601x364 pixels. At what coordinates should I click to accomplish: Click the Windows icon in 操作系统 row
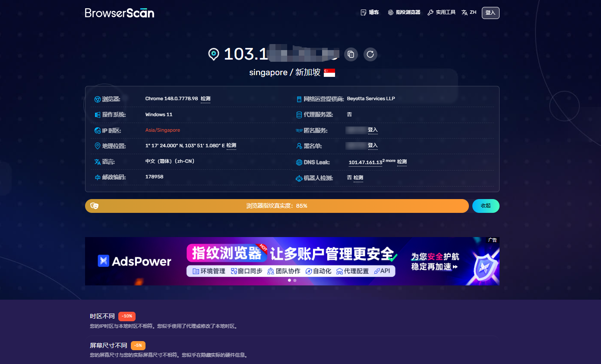click(x=98, y=115)
